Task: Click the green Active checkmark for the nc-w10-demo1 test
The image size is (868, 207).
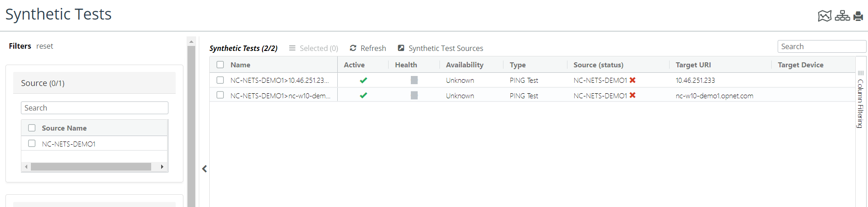Action: [x=363, y=96]
